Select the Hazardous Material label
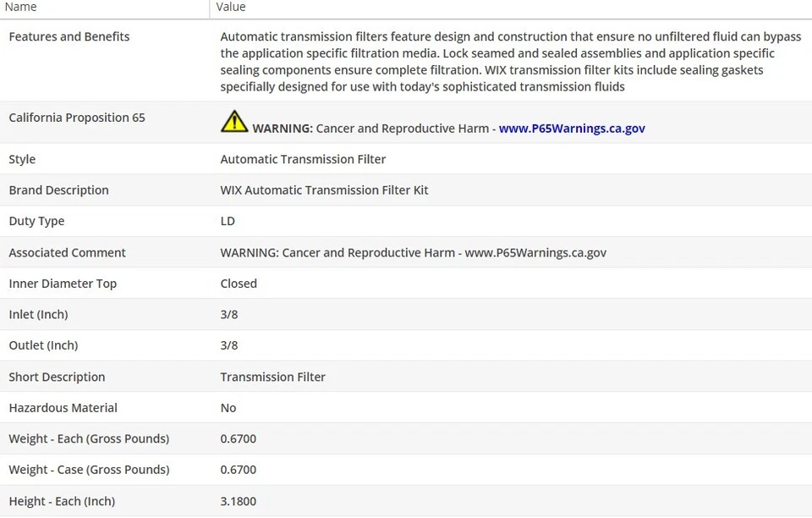This screenshot has height=518, width=812. [63, 408]
